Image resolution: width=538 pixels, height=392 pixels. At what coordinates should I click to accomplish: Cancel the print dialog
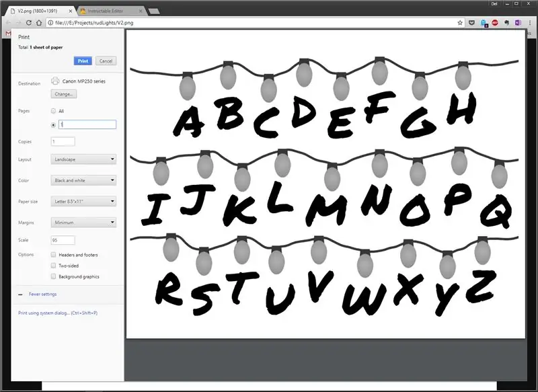(106, 61)
